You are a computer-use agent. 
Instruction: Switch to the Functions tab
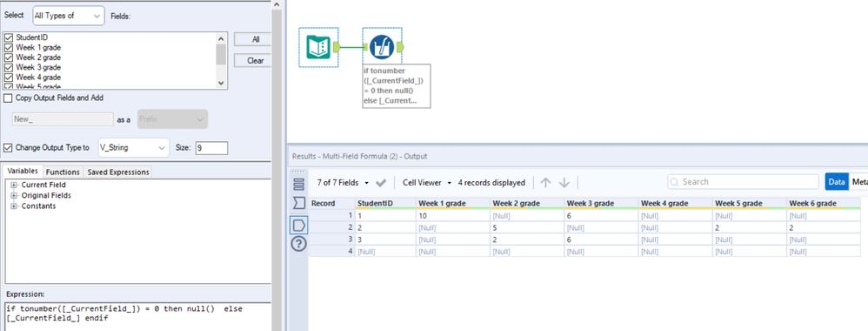63,172
